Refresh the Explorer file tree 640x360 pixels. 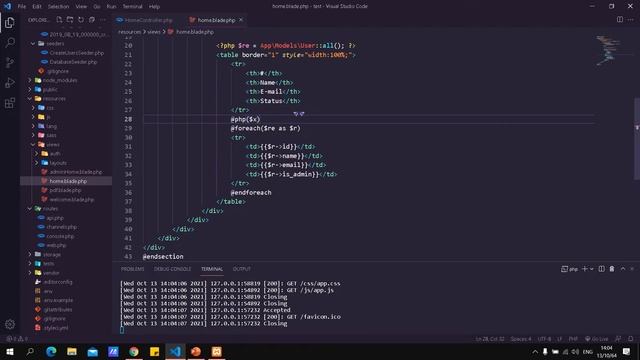tap(81, 20)
